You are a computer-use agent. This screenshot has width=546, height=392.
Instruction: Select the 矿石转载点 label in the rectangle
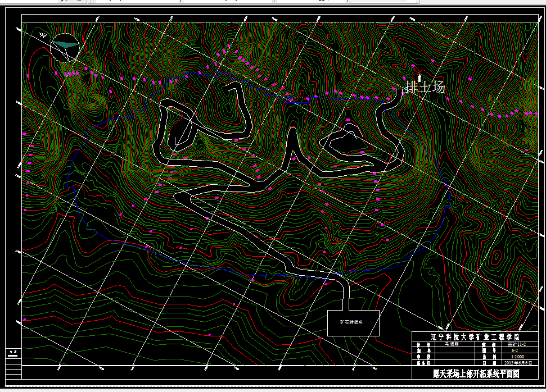point(351,322)
